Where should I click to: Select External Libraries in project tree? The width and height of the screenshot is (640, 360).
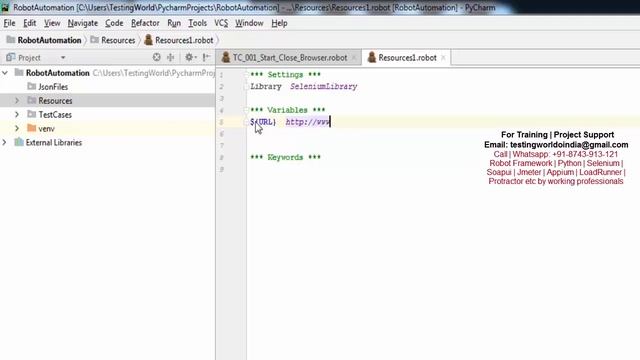pos(53,142)
